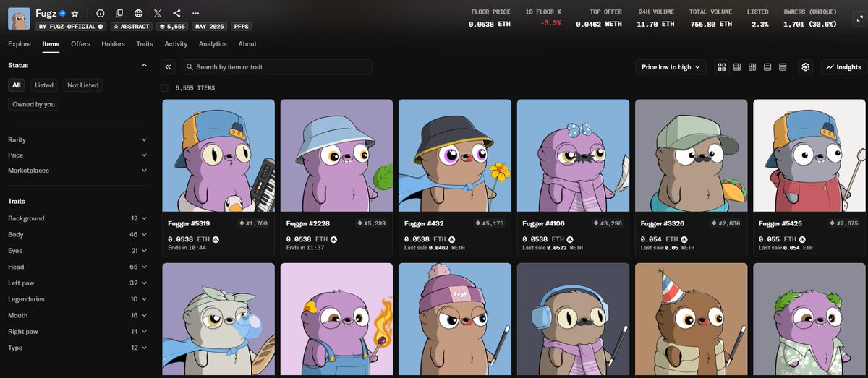Click the share icon in the header
The height and width of the screenshot is (378, 868).
pos(177,13)
